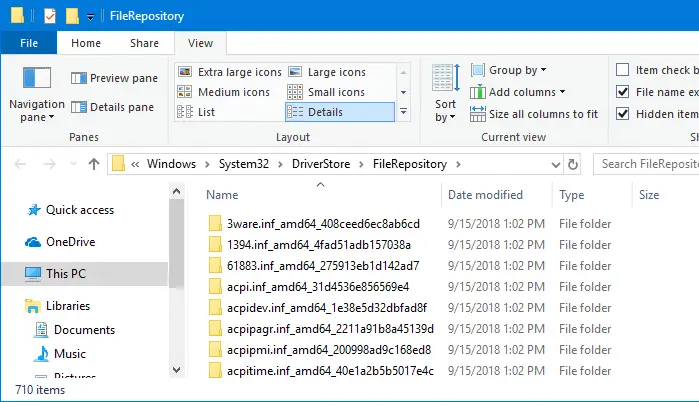Sort by the Size column header
This screenshot has height=402, width=699.
point(649,195)
